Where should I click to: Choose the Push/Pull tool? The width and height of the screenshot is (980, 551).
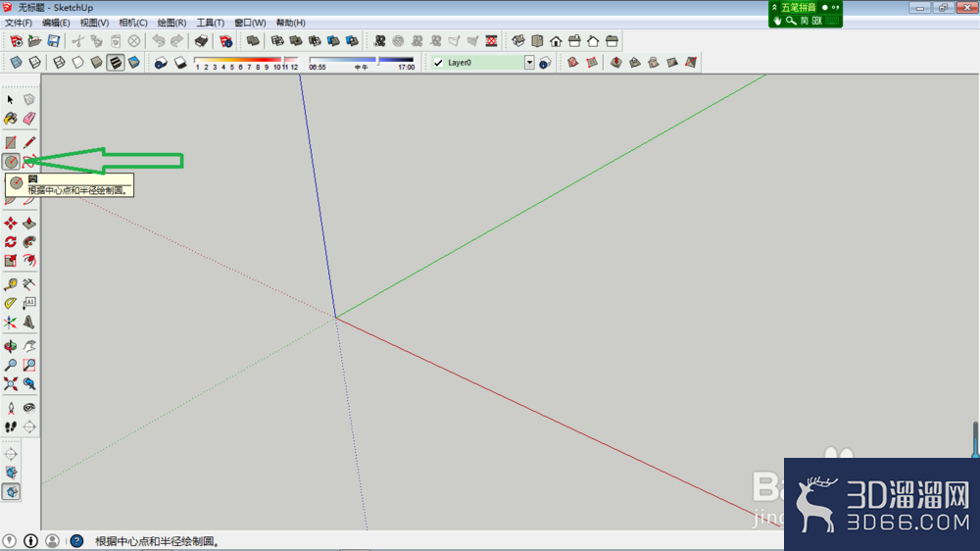(x=29, y=224)
